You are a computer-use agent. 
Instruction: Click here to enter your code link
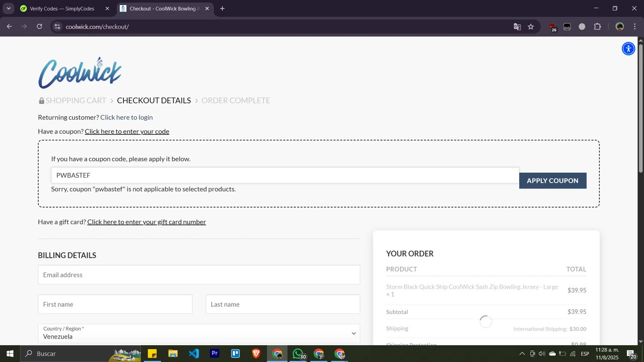[127, 131]
